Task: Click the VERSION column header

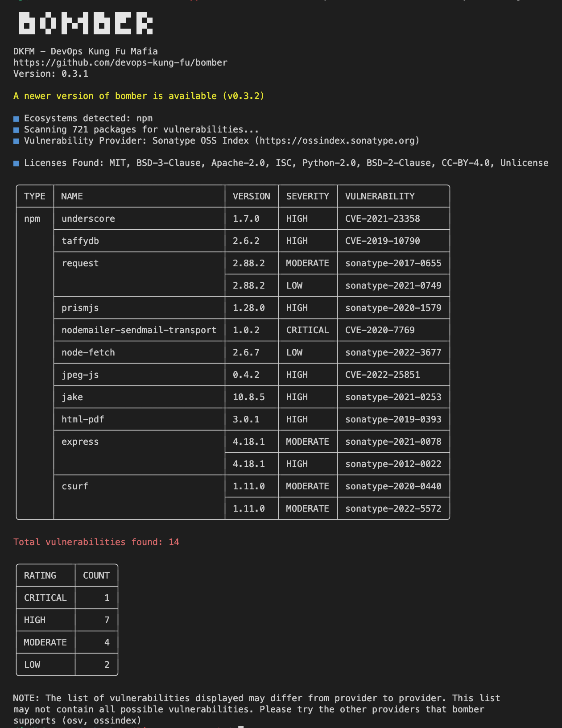Action: 252,196
